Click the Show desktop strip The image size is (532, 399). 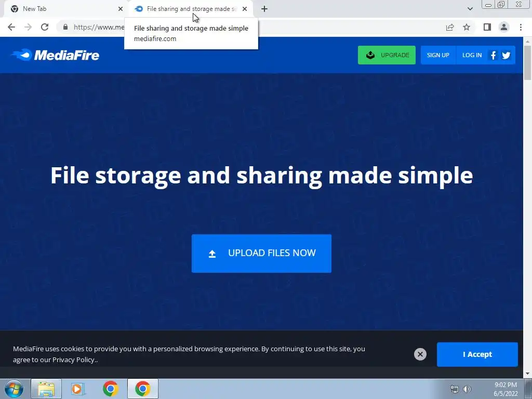coord(528,389)
